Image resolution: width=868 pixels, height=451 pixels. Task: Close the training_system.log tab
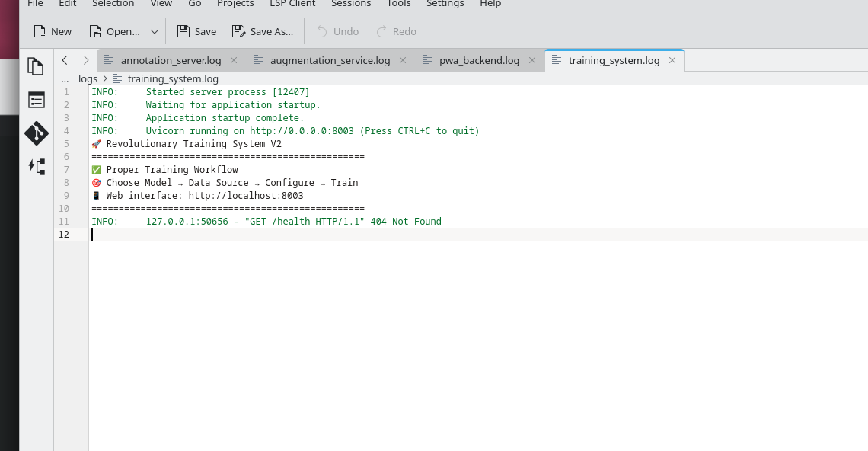click(672, 60)
